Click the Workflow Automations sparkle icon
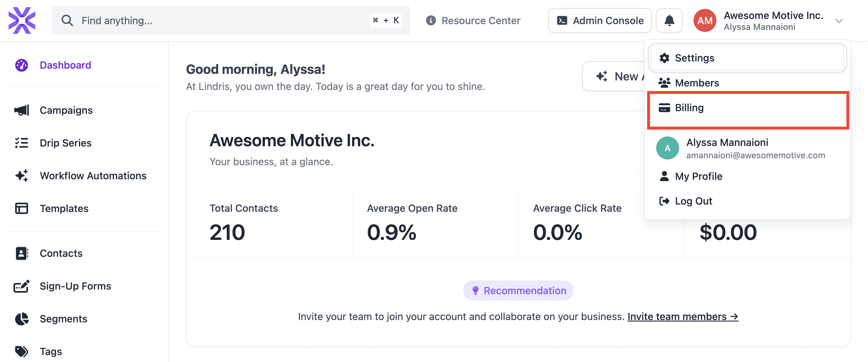This screenshot has width=868, height=362. click(22, 176)
